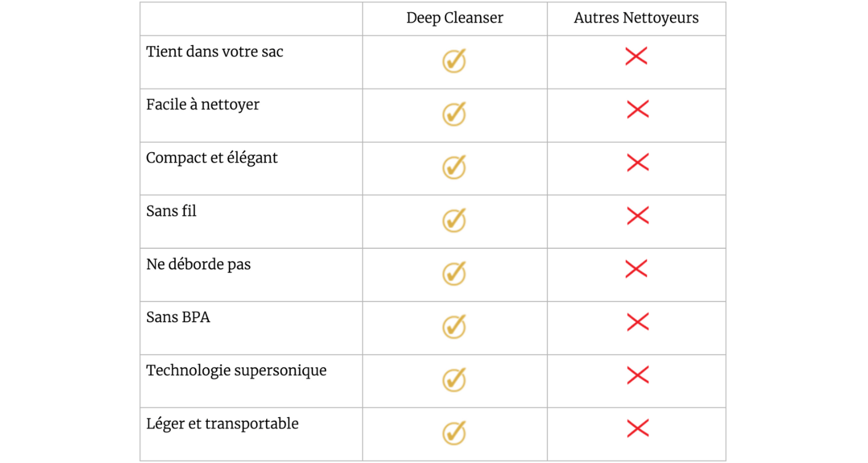Image resolution: width=868 pixels, height=463 pixels.
Task: Click the Léger et transportable text
Action: [x=222, y=424]
